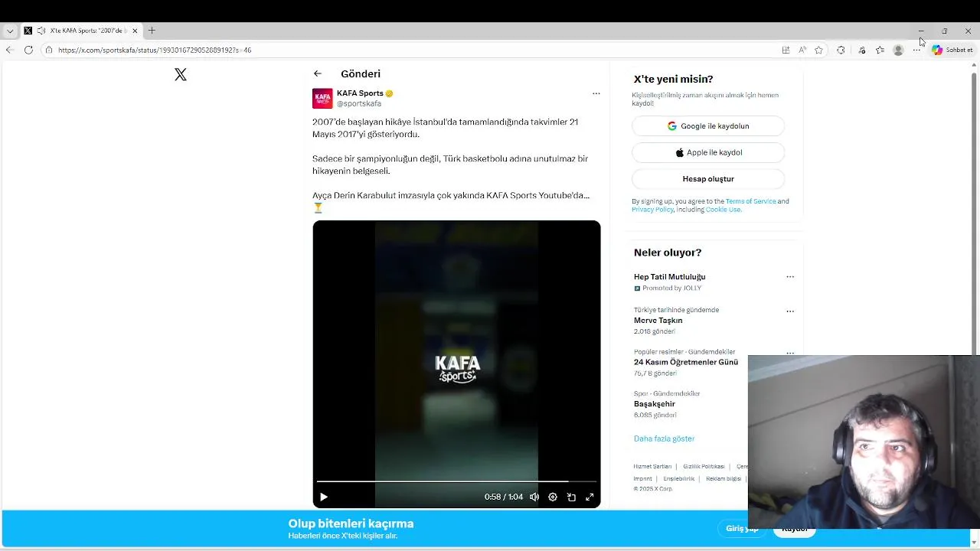Click the KAFA Sports video thumbnail
Screen dimensions: 980x551
tap(456, 364)
